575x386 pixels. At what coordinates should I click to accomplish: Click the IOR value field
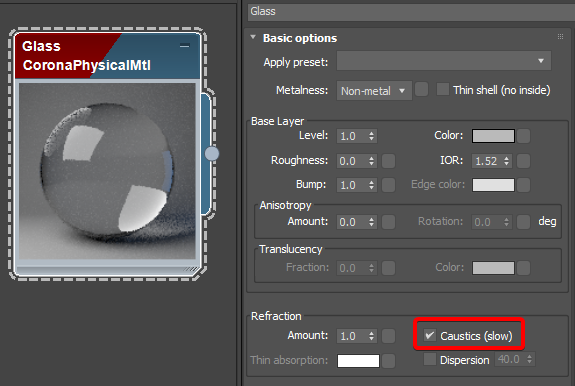(x=487, y=161)
